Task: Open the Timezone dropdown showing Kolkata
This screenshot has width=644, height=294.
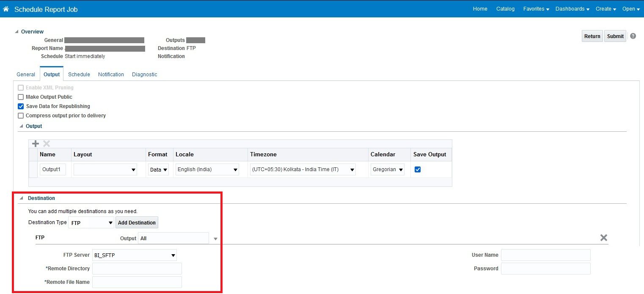Action: pos(303,169)
